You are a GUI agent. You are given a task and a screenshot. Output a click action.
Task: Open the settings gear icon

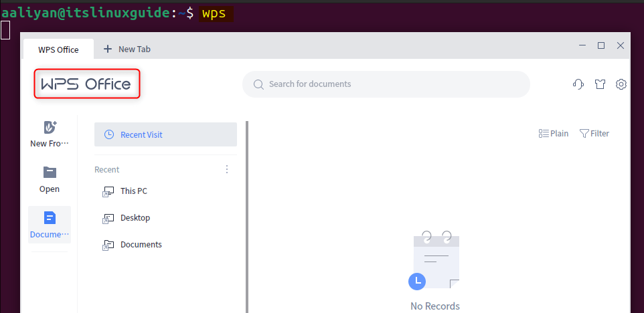621,84
